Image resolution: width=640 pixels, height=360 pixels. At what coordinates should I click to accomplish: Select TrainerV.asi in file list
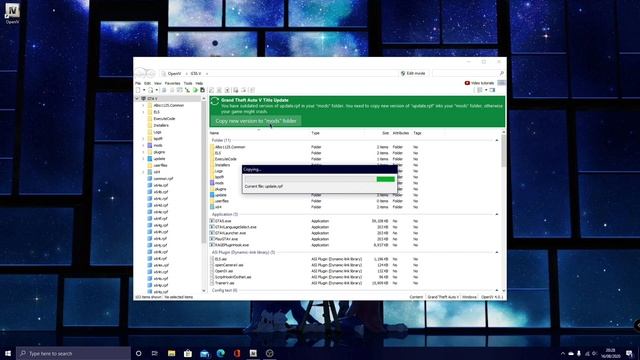point(225,283)
